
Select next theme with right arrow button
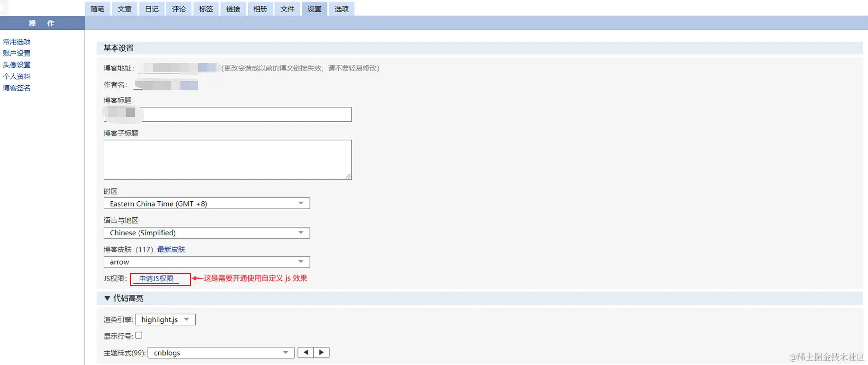click(x=321, y=352)
